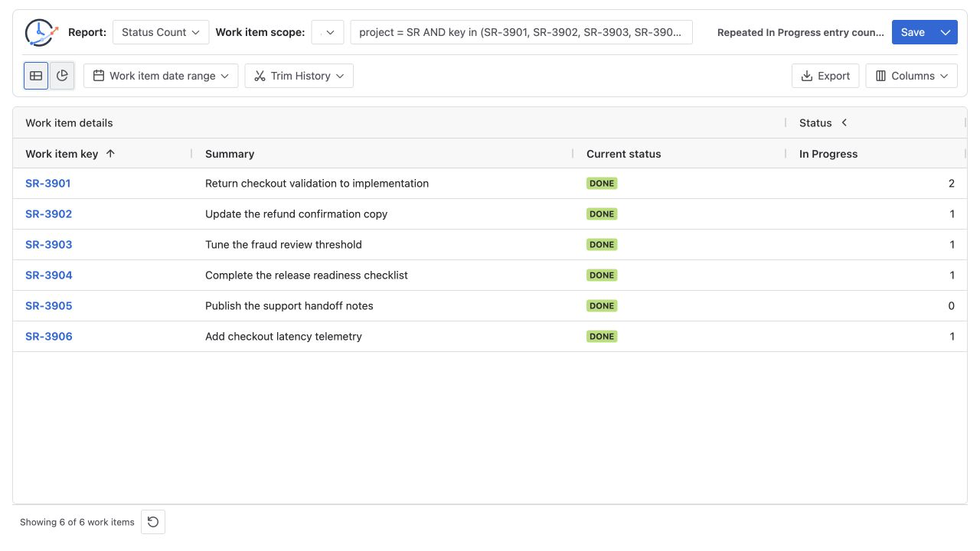Collapse the Status column group
Viewport: 980px width, 551px height.
pos(844,122)
